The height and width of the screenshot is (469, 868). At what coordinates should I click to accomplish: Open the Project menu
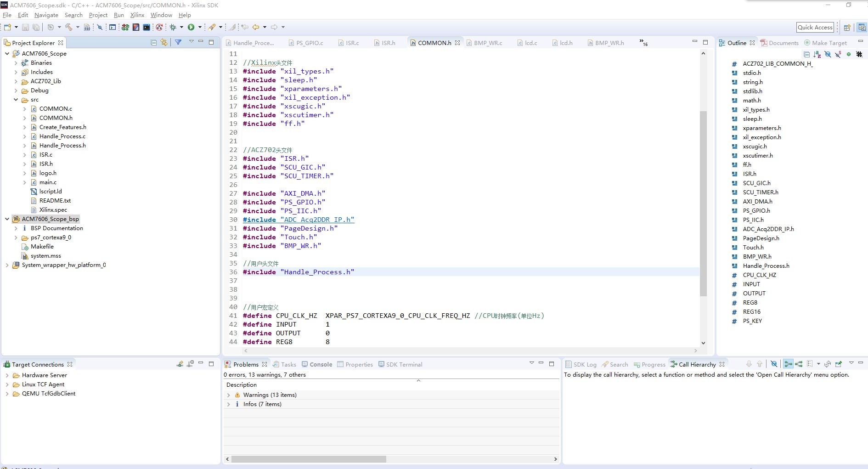tap(98, 15)
